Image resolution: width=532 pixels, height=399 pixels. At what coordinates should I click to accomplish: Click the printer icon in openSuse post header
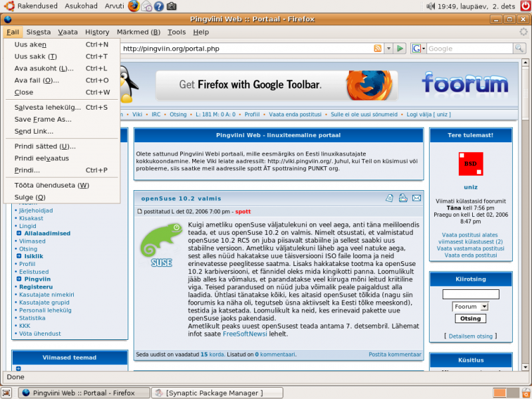pyautogui.click(x=403, y=198)
